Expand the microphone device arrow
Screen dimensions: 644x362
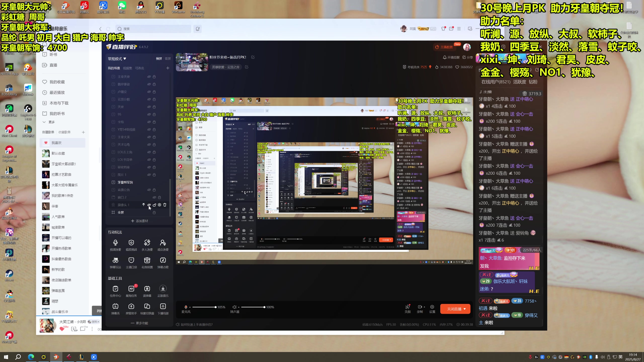190,307
